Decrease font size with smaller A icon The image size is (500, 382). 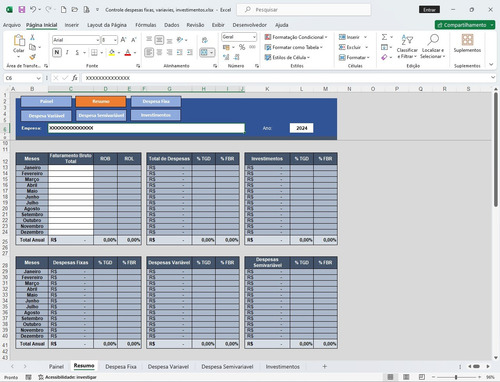(134, 40)
